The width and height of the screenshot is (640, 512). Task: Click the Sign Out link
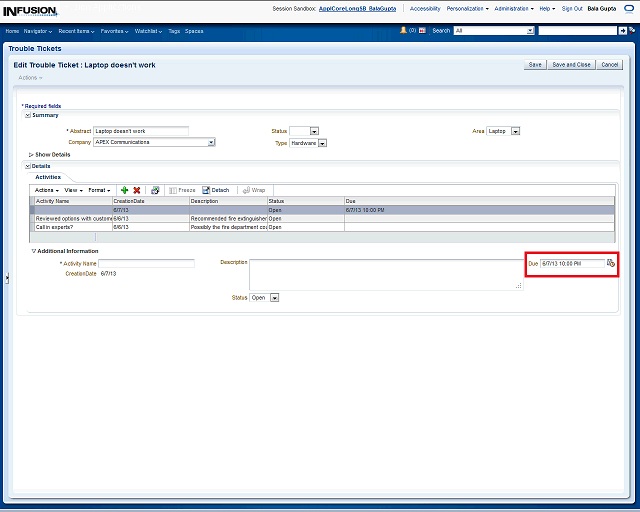572,8
